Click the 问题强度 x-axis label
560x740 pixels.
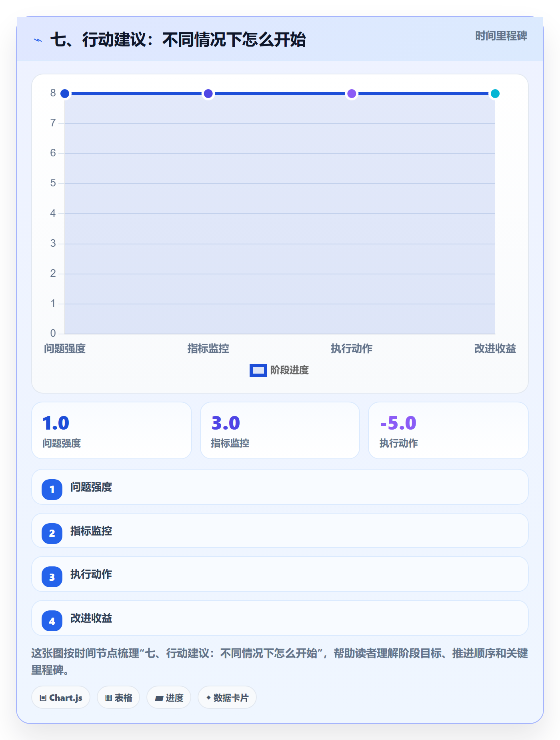(x=65, y=349)
